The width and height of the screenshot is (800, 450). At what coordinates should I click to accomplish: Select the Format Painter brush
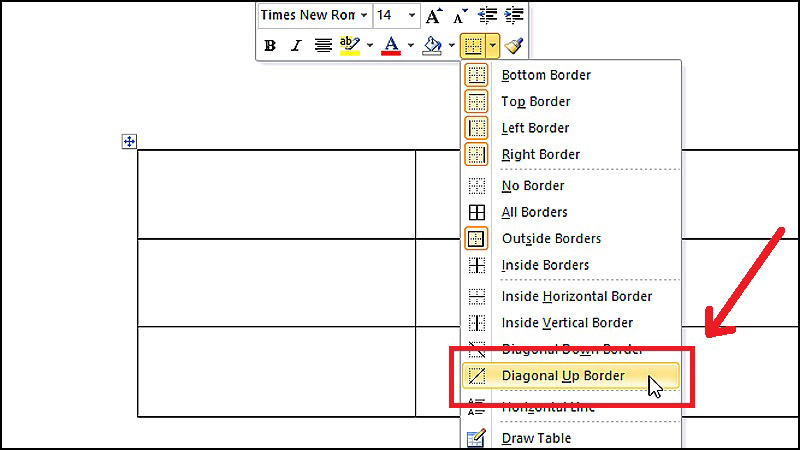coord(514,46)
